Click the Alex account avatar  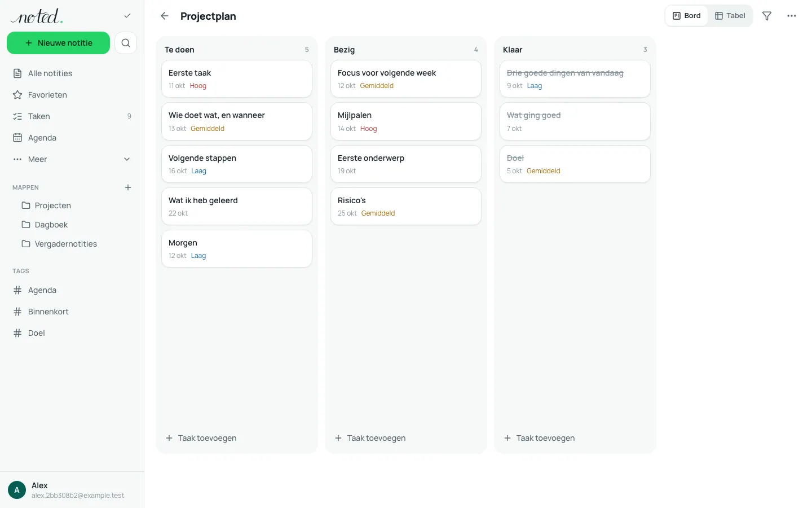click(17, 490)
